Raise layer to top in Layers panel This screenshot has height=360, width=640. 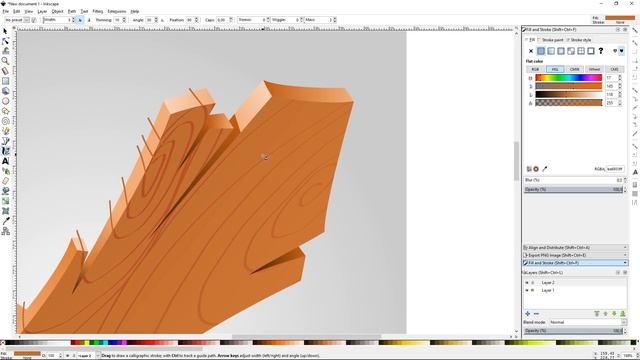597,313
